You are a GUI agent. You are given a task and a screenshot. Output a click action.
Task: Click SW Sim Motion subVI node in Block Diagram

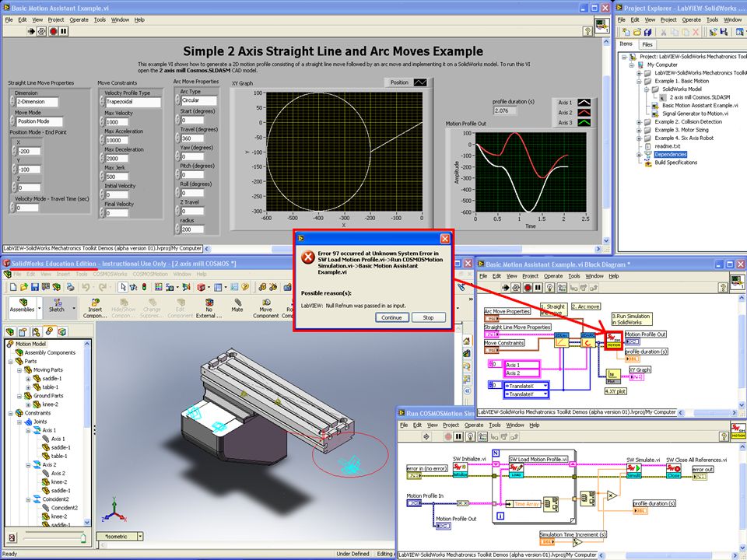pyautogui.click(x=614, y=341)
